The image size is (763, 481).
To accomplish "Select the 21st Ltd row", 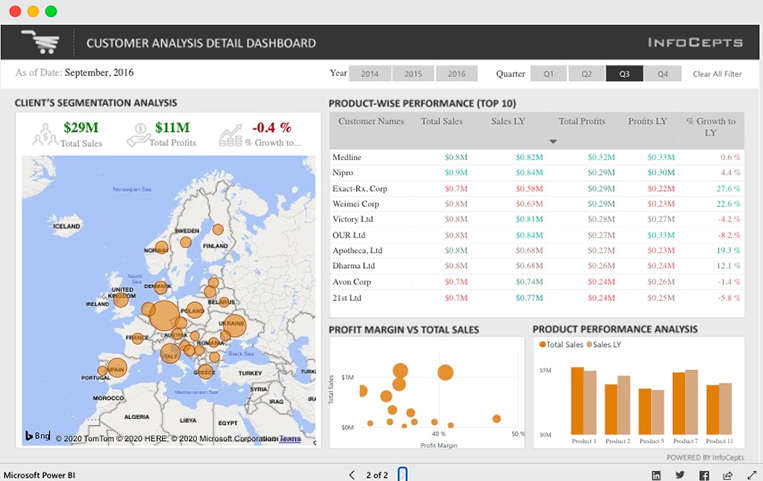I will tap(537, 297).
